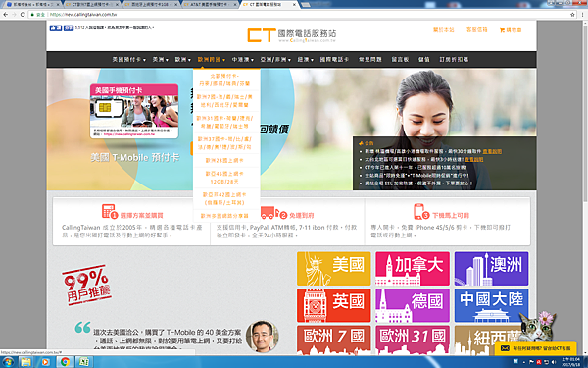
Task: Click the secure lock icon in address bar
Action: [33, 15]
